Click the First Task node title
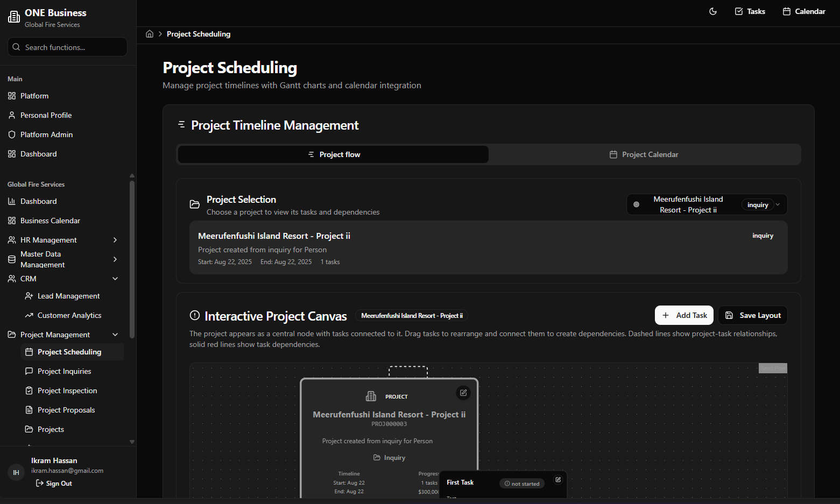Viewport: 840px width, 504px height. coord(460,482)
